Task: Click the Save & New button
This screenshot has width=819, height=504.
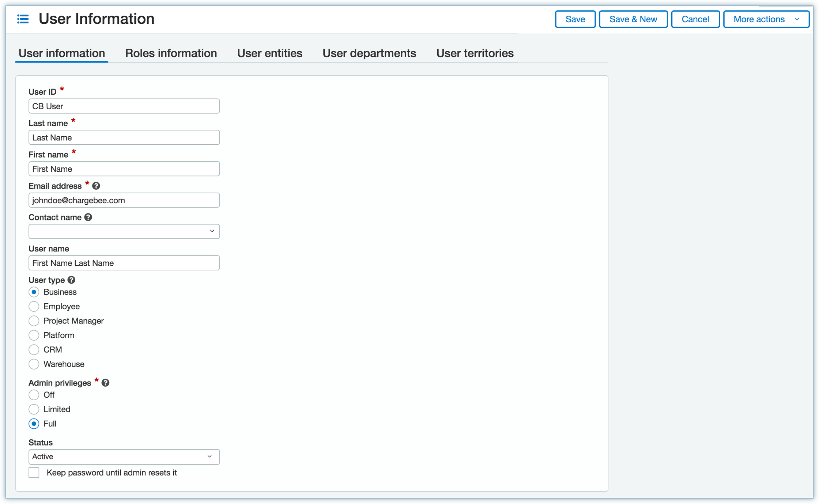Action: pyautogui.click(x=633, y=19)
